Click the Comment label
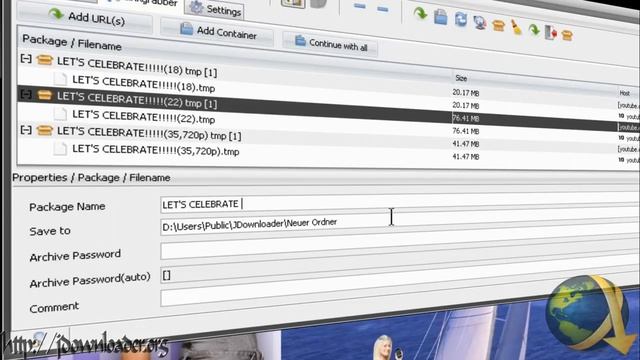The width and height of the screenshot is (640, 360). click(54, 307)
